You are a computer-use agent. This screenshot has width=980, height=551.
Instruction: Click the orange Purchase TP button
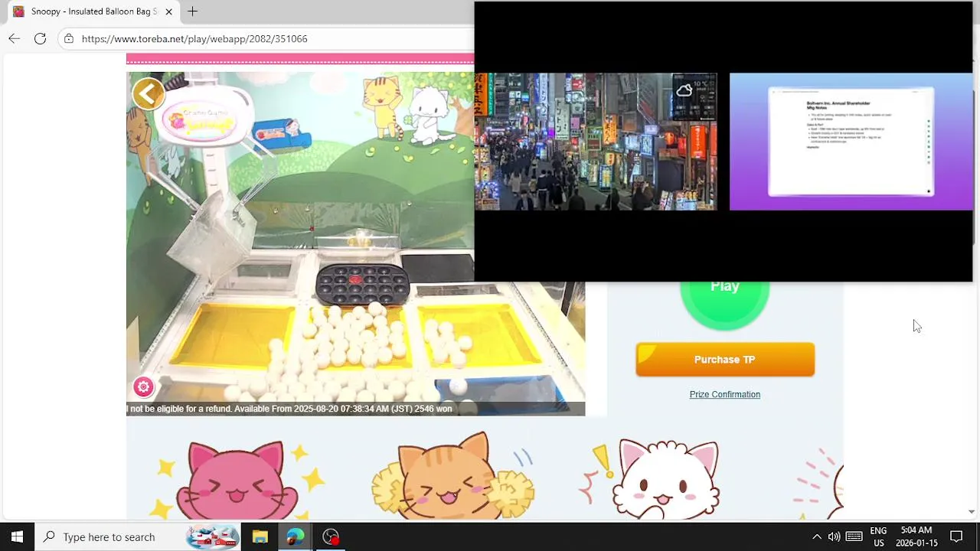[725, 359]
